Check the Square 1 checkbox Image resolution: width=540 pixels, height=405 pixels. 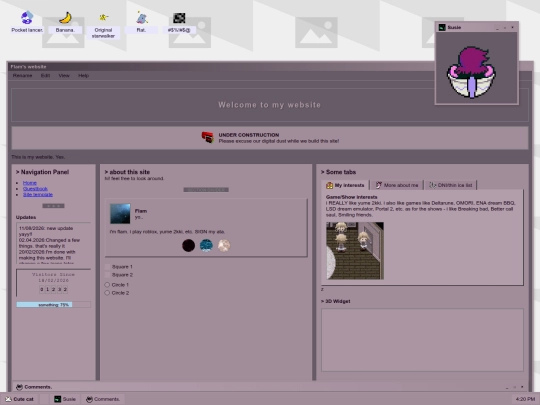[107, 267]
